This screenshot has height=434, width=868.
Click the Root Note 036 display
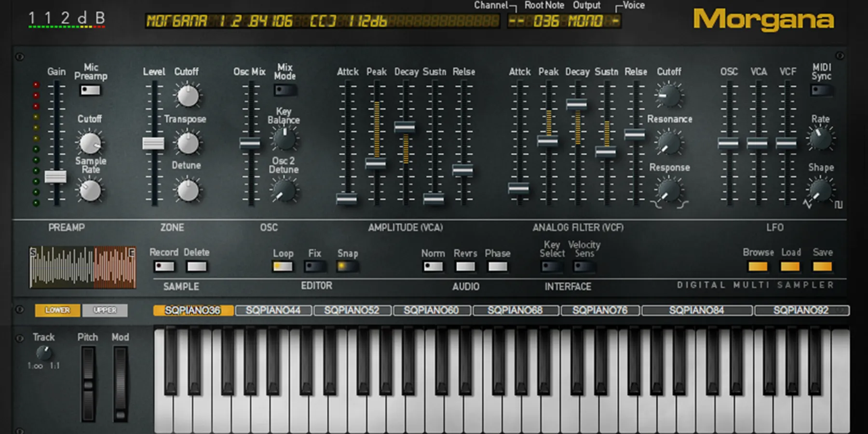[545, 21]
